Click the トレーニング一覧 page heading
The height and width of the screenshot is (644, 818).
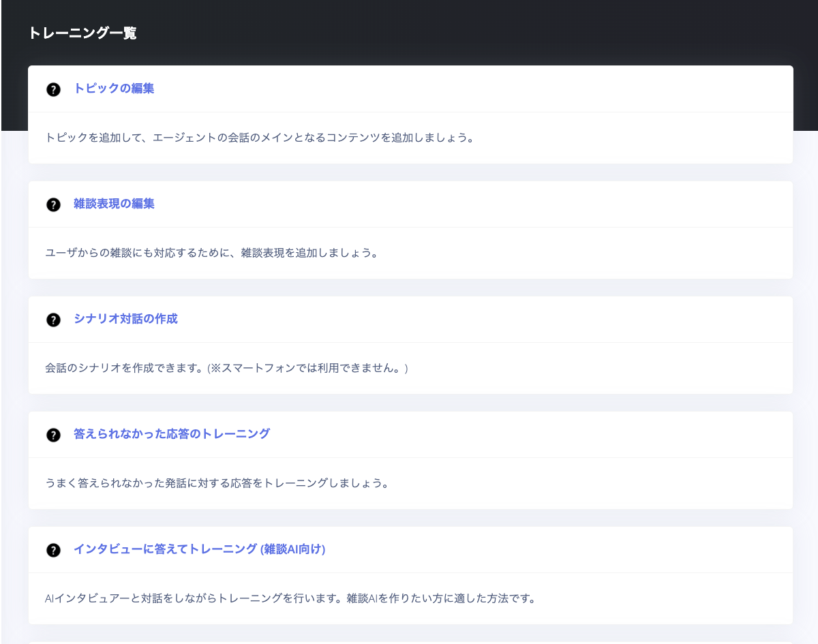click(82, 33)
